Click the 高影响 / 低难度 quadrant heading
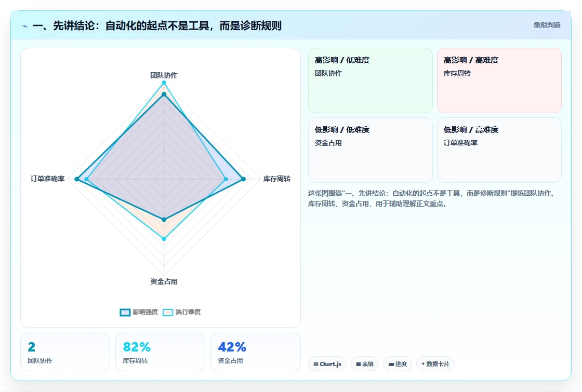The height and width of the screenshot is (392, 582). [342, 60]
